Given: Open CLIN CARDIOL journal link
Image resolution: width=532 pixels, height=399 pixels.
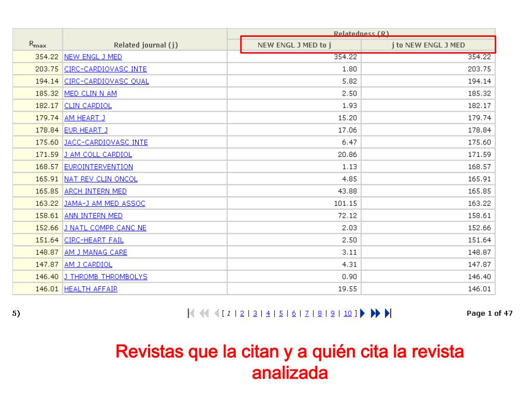Looking at the screenshot, I should pyautogui.click(x=88, y=106).
